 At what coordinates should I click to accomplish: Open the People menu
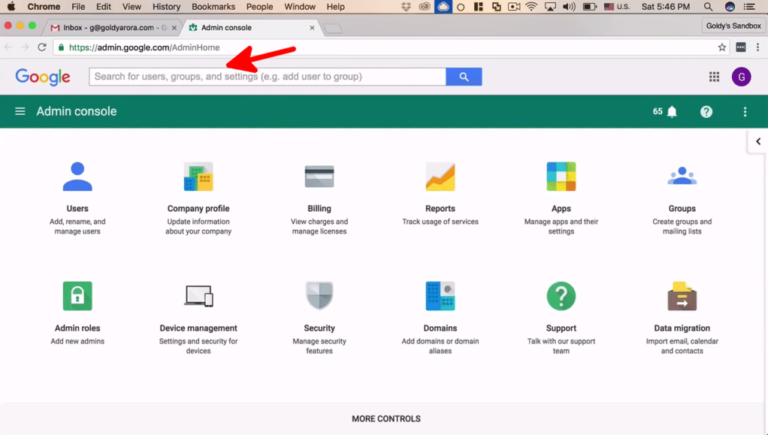click(260, 7)
